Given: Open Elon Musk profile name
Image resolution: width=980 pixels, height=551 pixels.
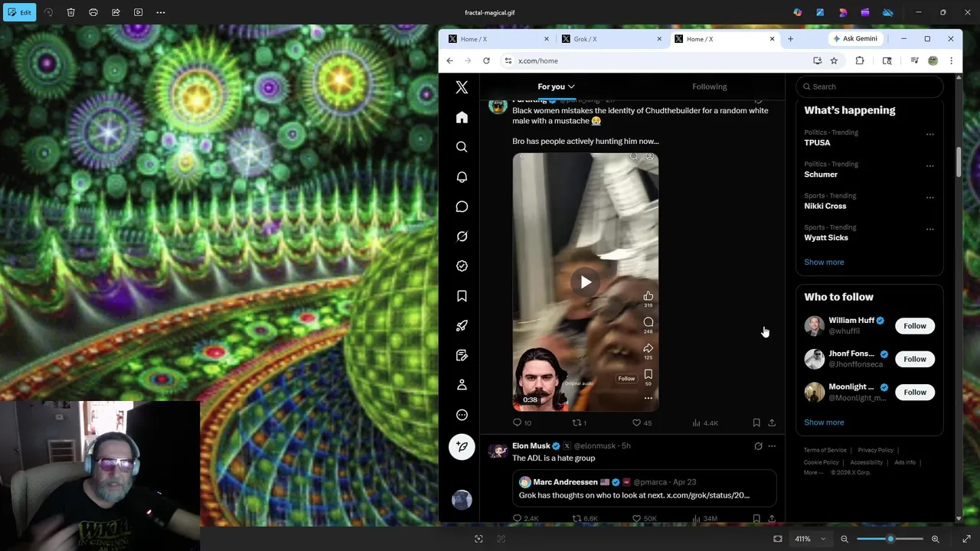Looking at the screenshot, I should (531, 445).
